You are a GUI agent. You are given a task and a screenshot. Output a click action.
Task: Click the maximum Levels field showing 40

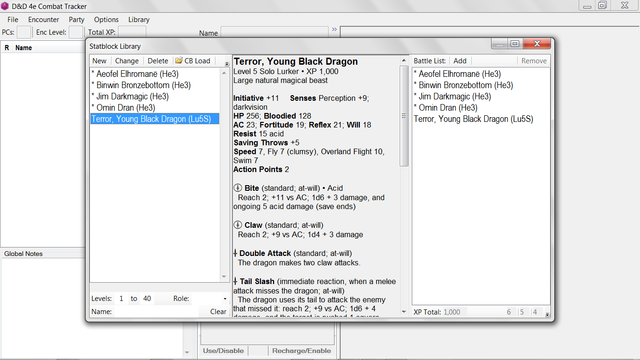(x=147, y=299)
